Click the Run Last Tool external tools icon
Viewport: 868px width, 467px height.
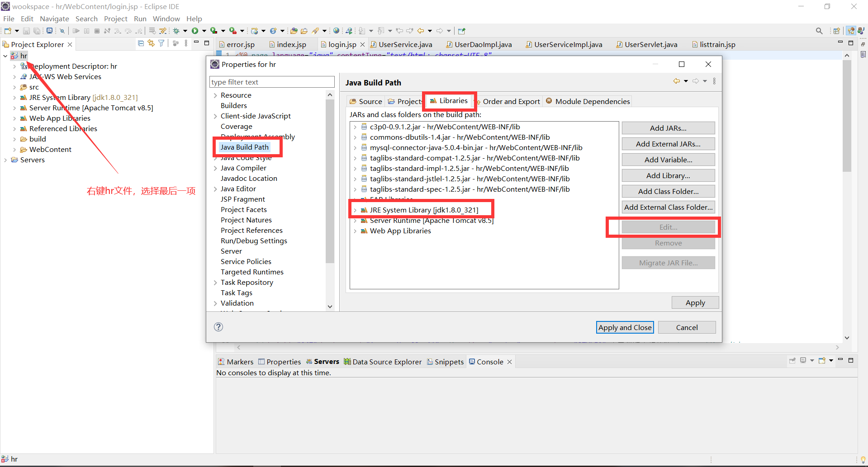pyautogui.click(x=233, y=31)
